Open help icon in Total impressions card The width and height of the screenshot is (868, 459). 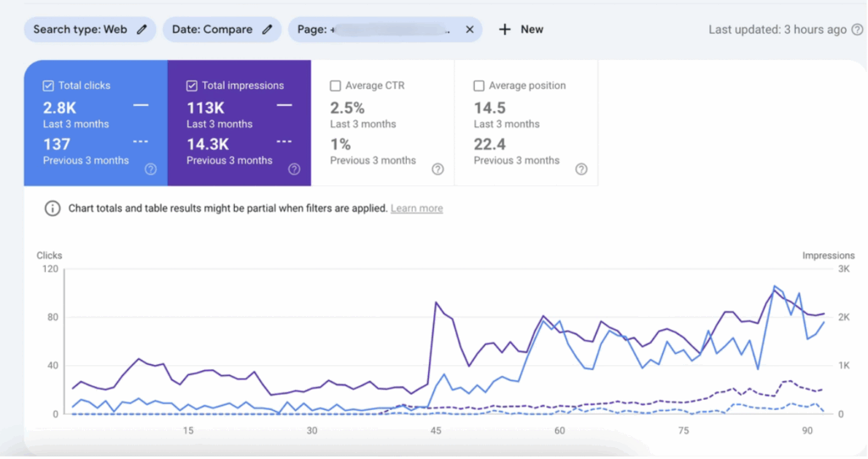tap(294, 169)
